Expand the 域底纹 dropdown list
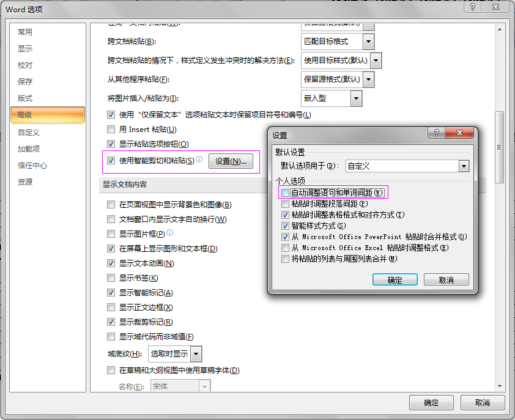This screenshot has width=515, height=420. (196, 354)
